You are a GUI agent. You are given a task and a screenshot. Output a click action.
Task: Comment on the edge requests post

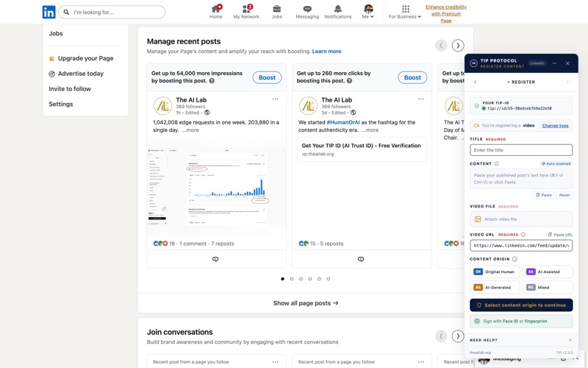[x=215, y=259]
